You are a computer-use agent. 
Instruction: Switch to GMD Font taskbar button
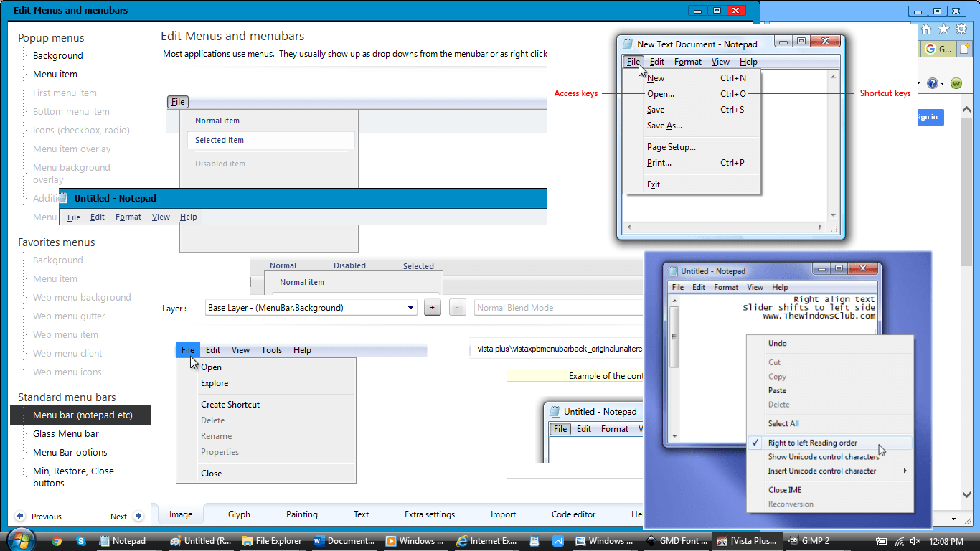pos(678,541)
